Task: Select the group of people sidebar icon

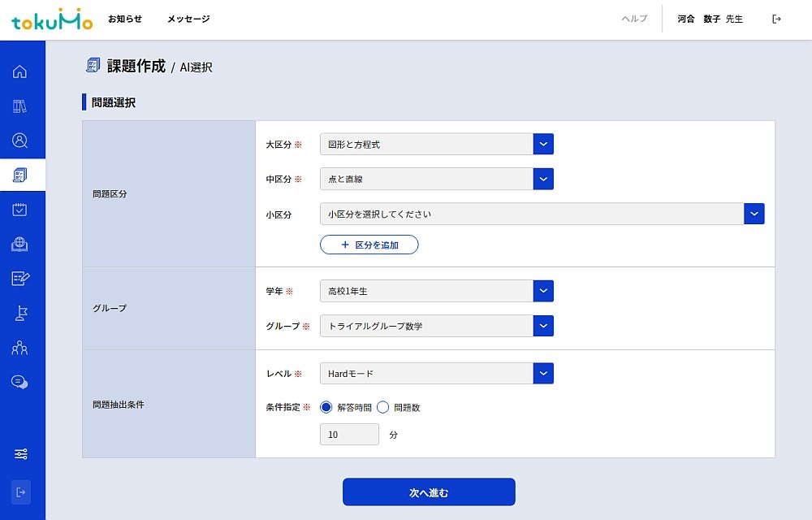Action: 21,347
